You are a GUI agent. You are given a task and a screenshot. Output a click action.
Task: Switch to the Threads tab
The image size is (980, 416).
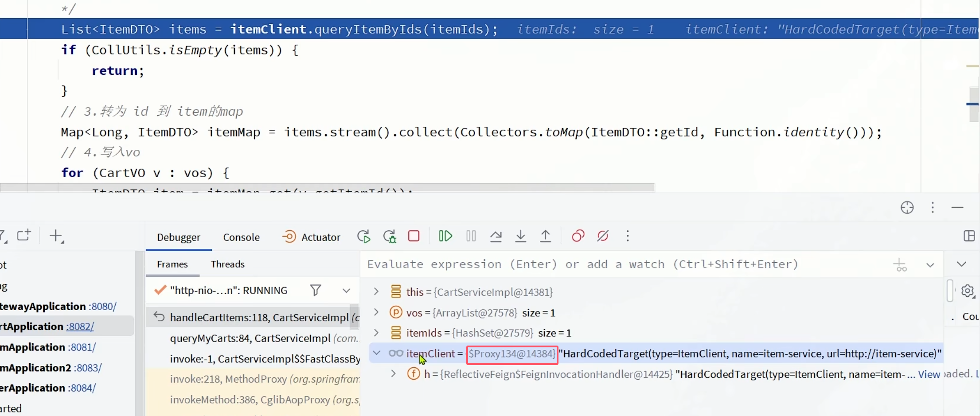pyautogui.click(x=227, y=264)
